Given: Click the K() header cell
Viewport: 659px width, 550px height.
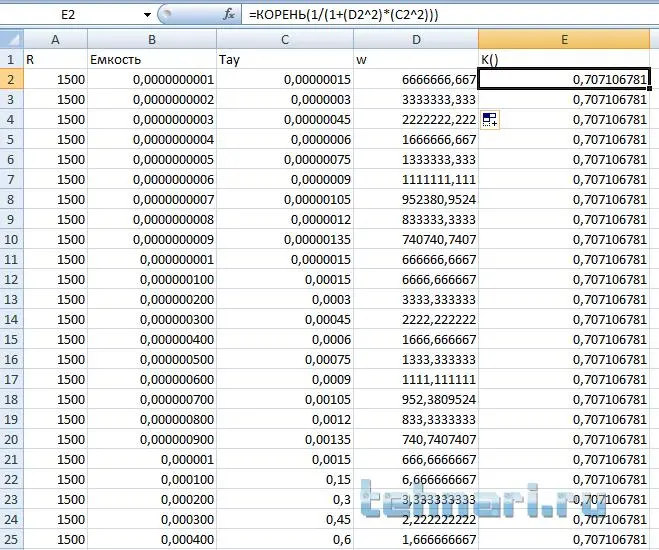Looking at the screenshot, I should (x=564, y=59).
